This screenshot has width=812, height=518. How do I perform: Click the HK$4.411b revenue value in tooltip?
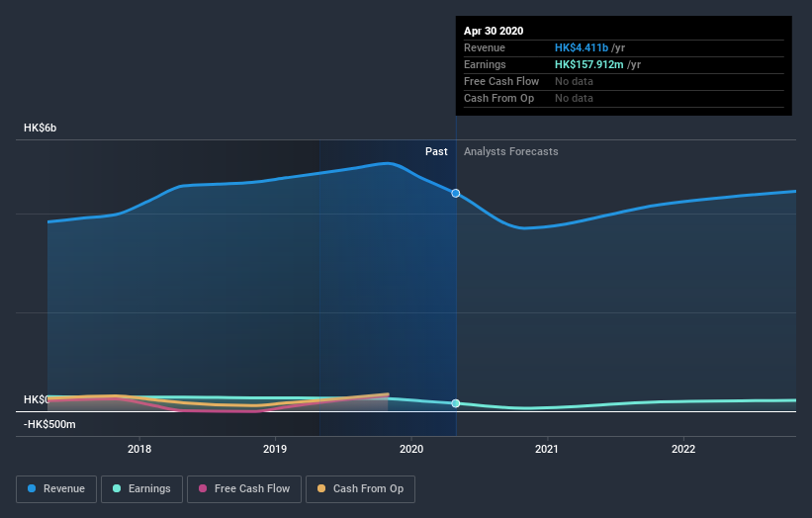[x=582, y=47]
